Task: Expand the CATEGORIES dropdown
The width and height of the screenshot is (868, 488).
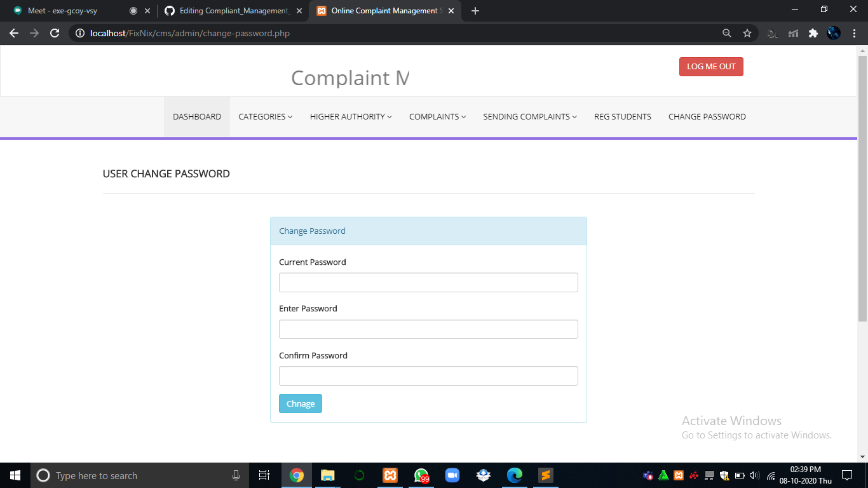Action: [265, 116]
